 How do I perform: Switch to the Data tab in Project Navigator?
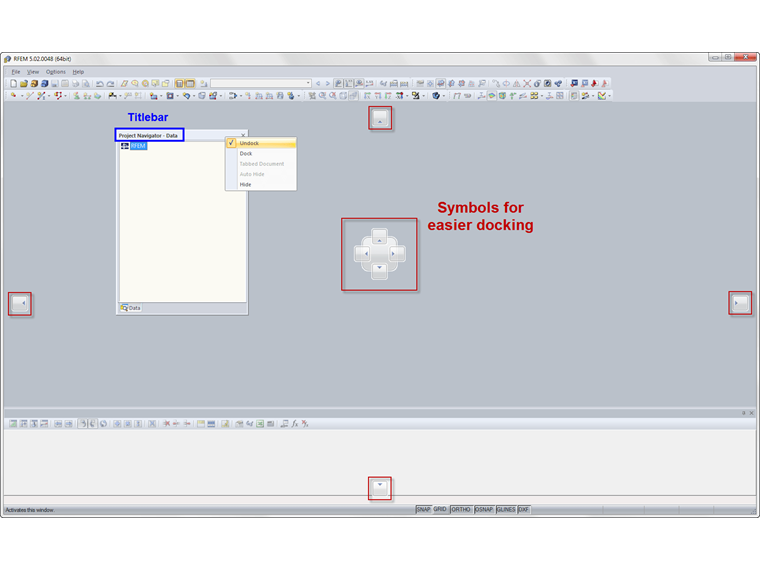131,308
